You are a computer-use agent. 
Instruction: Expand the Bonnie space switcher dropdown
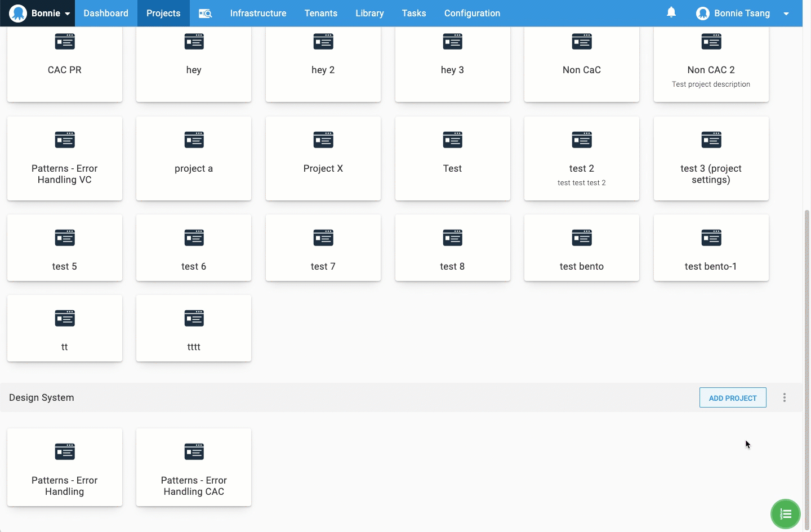pos(67,14)
